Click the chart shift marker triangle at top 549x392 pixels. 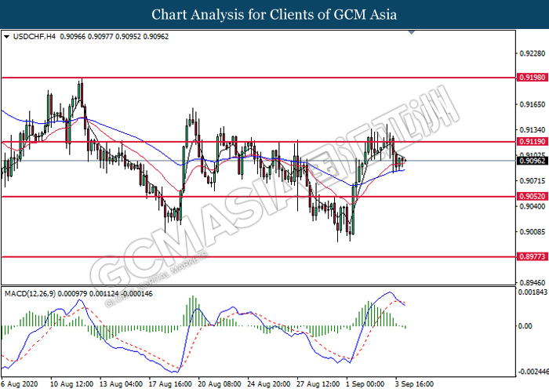[412, 32]
